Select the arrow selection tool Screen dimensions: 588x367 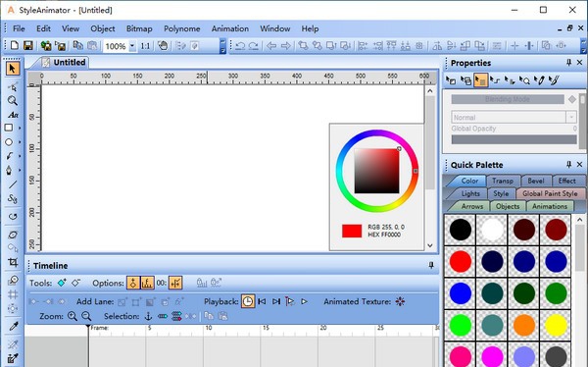13,69
